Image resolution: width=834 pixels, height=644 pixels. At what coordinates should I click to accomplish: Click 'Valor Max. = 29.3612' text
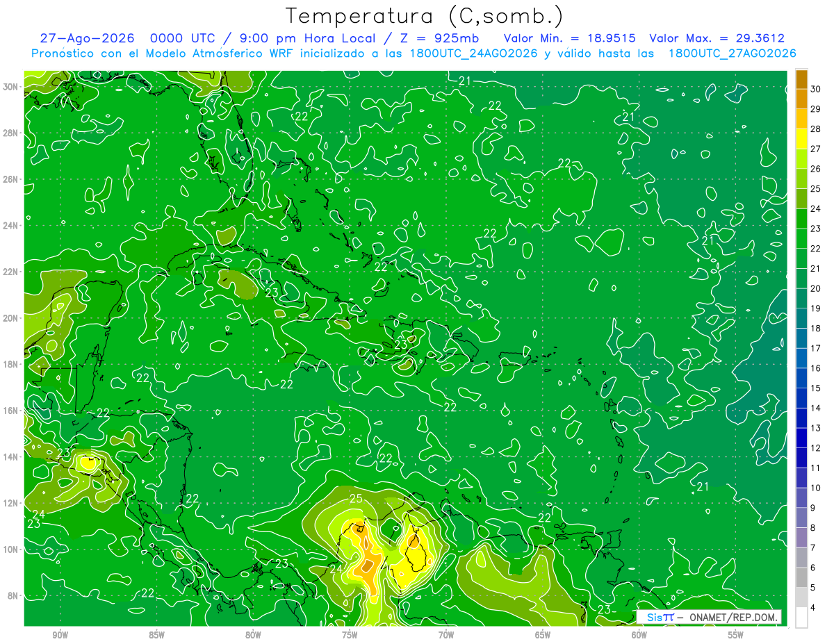click(717, 38)
